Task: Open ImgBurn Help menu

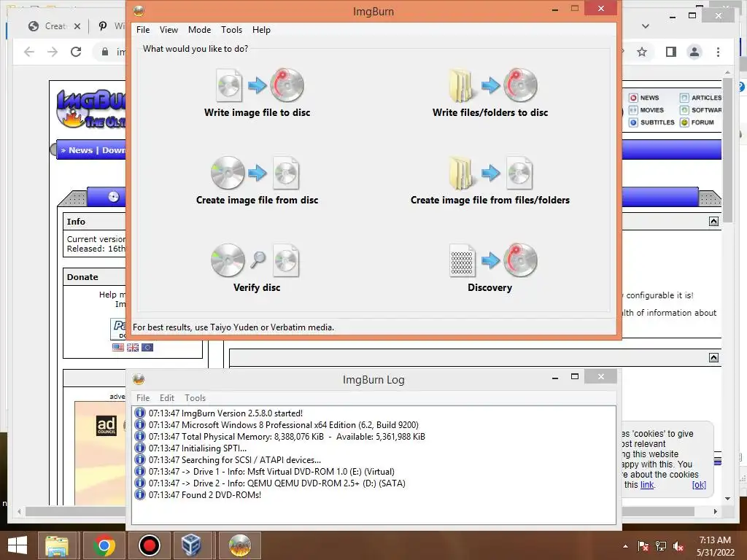Action: (261, 29)
